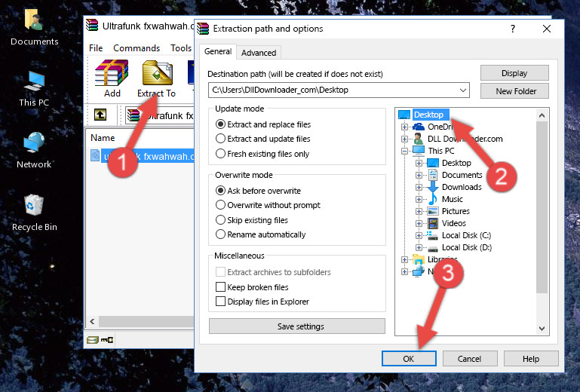Collapse the This PC tree node
This screenshot has height=392, width=580.
tap(404, 151)
